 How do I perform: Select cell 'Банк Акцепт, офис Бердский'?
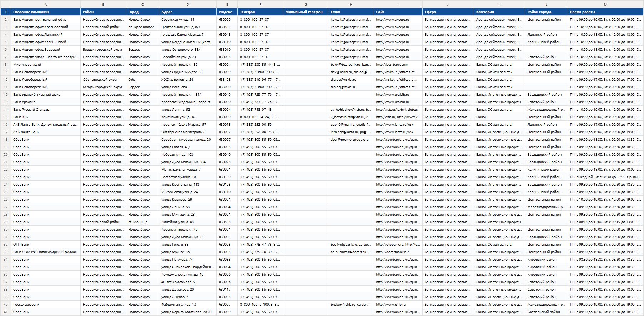[46, 50]
